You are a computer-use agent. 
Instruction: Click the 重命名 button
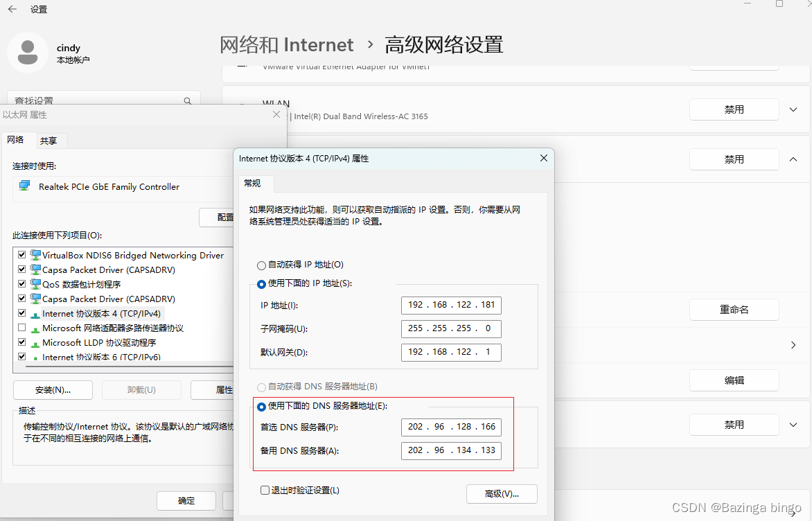(734, 310)
